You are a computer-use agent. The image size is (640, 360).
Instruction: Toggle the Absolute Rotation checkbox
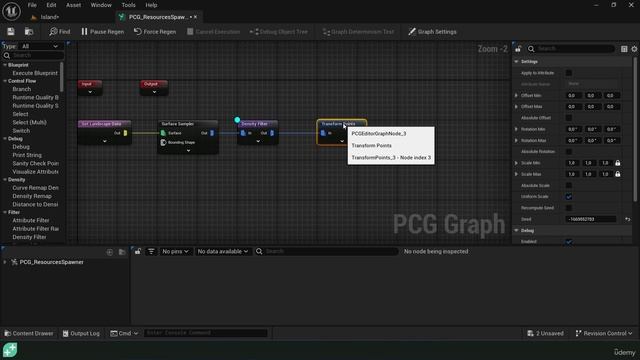pos(569,151)
